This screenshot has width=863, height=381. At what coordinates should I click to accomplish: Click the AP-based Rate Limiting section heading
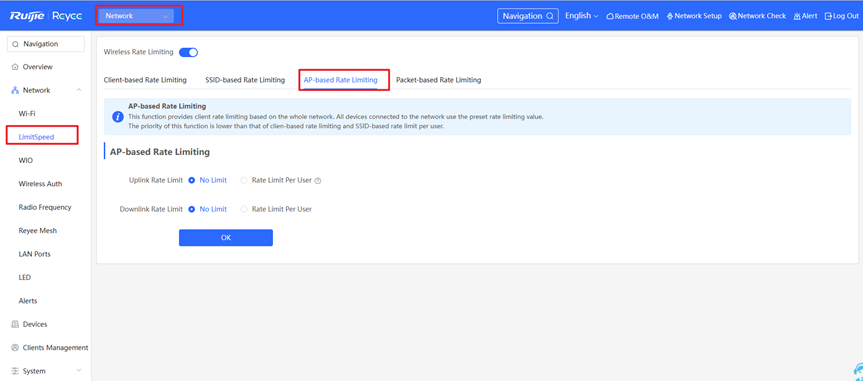click(160, 152)
